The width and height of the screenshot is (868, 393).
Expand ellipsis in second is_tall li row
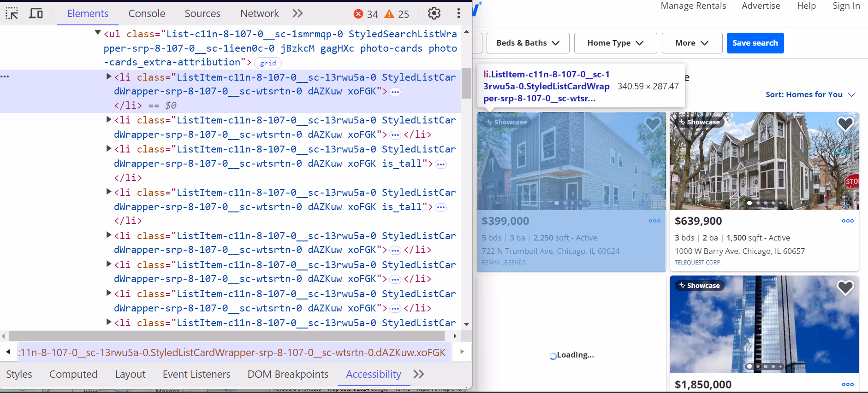click(x=441, y=207)
